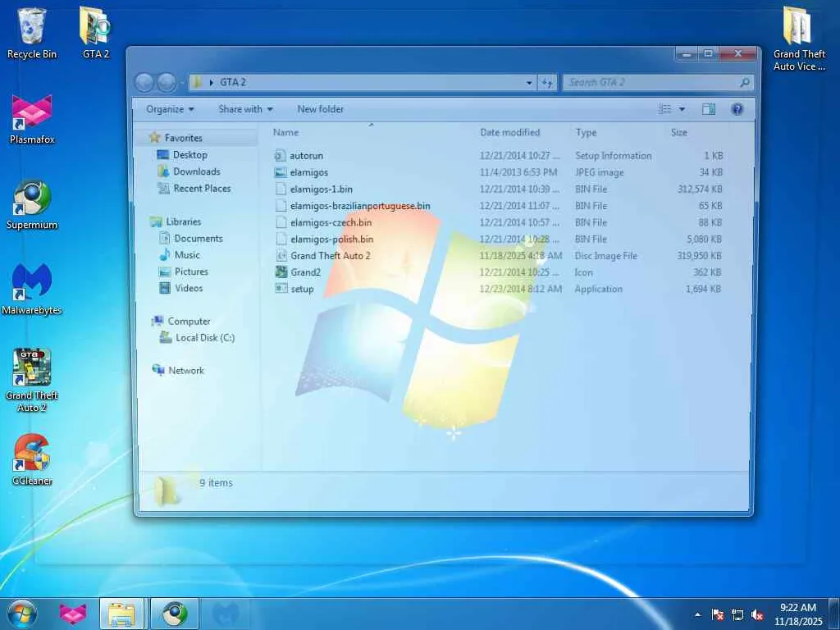
Task: Open the Organize dropdown menu
Action: (x=170, y=109)
